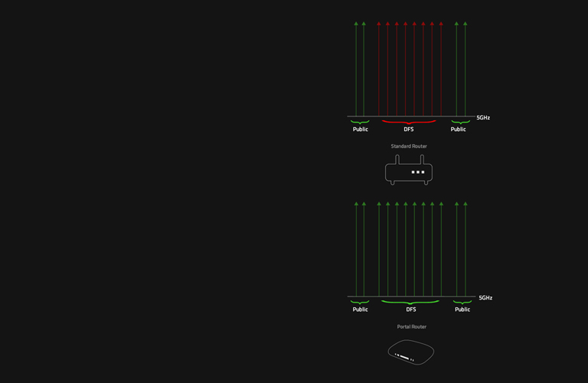Click the right Public label in the top chart
This screenshot has width=588, height=383.
[459, 129]
